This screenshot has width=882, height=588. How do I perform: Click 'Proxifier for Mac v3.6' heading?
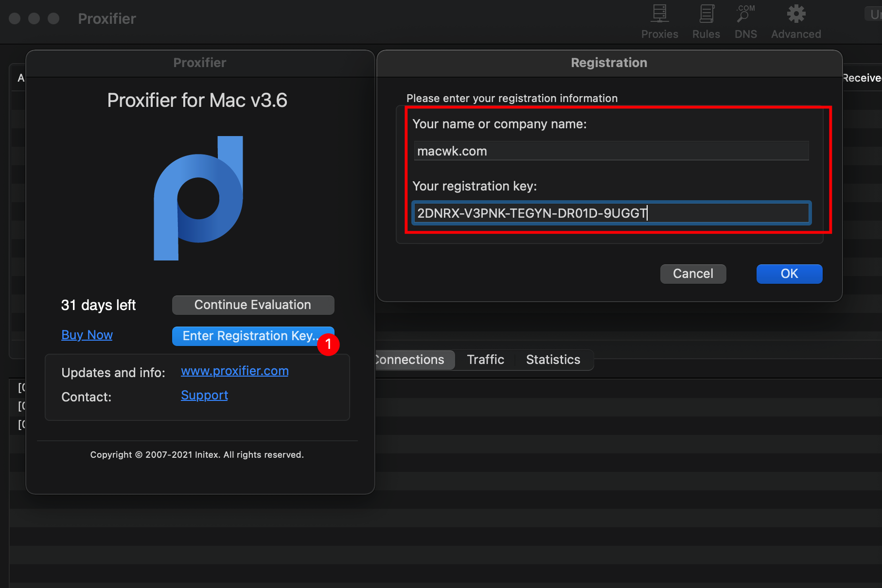click(197, 101)
